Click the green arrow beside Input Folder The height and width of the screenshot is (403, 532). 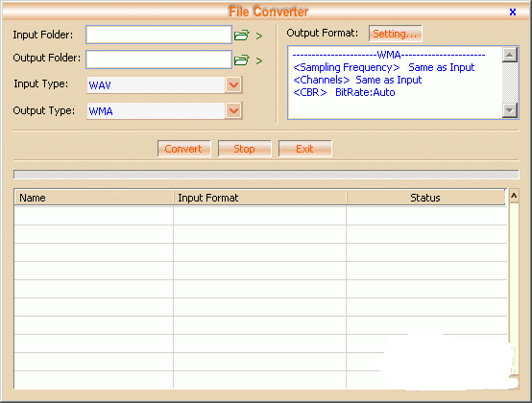pyautogui.click(x=259, y=36)
